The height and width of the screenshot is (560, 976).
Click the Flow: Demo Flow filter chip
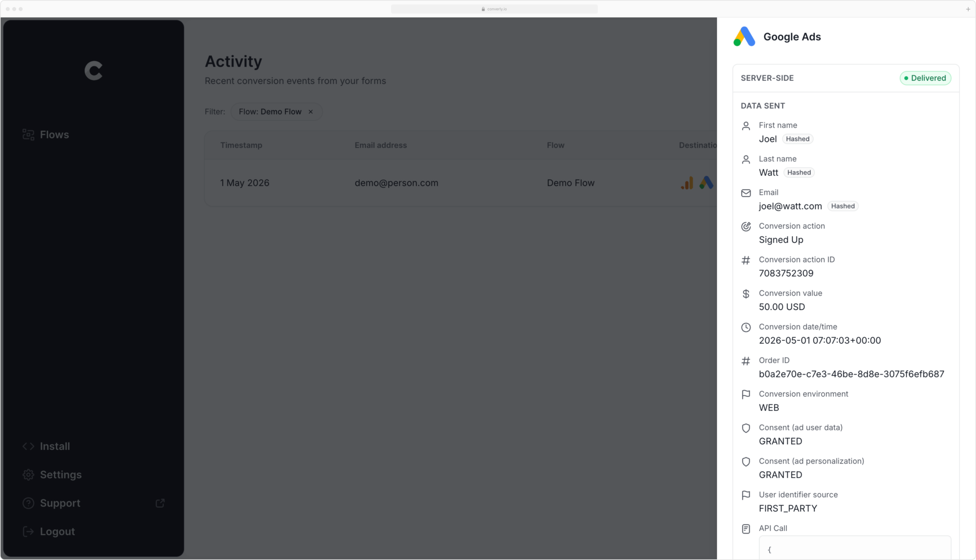(276, 112)
